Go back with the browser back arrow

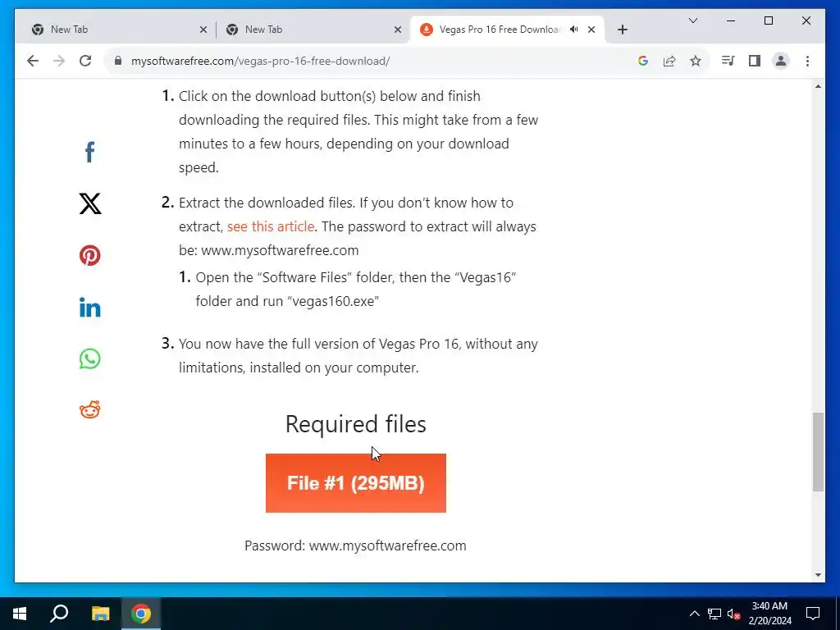point(33,61)
